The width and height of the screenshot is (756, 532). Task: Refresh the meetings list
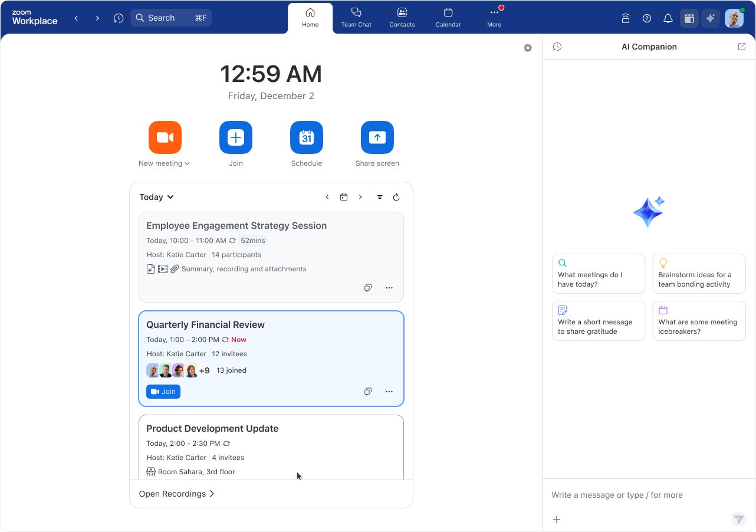coord(396,197)
